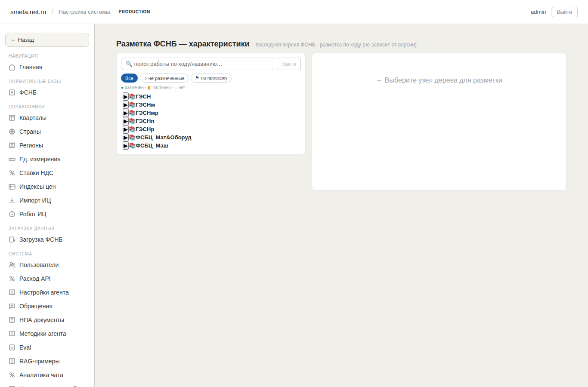The image size is (588, 387).
Task: Open Загрузка ФСНБ in sidebar
Action: coord(47,240)
